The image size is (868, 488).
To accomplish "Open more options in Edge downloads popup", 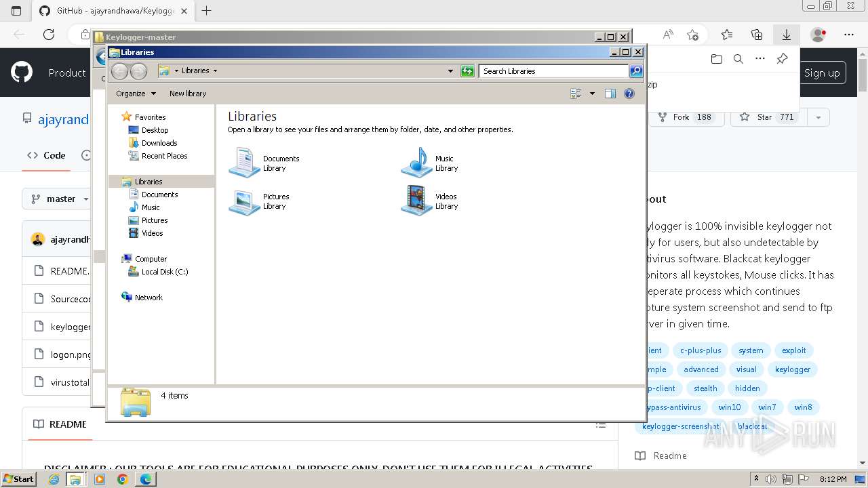I will pyautogui.click(x=760, y=59).
